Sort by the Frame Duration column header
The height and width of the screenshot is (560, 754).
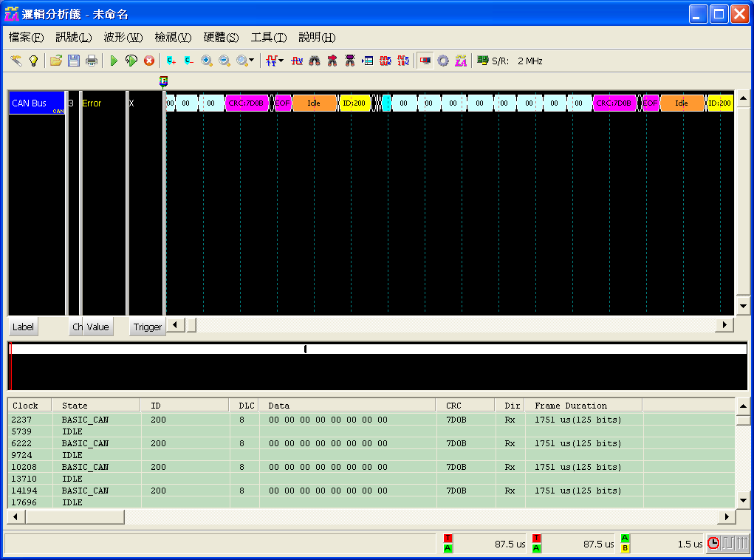click(583, 406)
